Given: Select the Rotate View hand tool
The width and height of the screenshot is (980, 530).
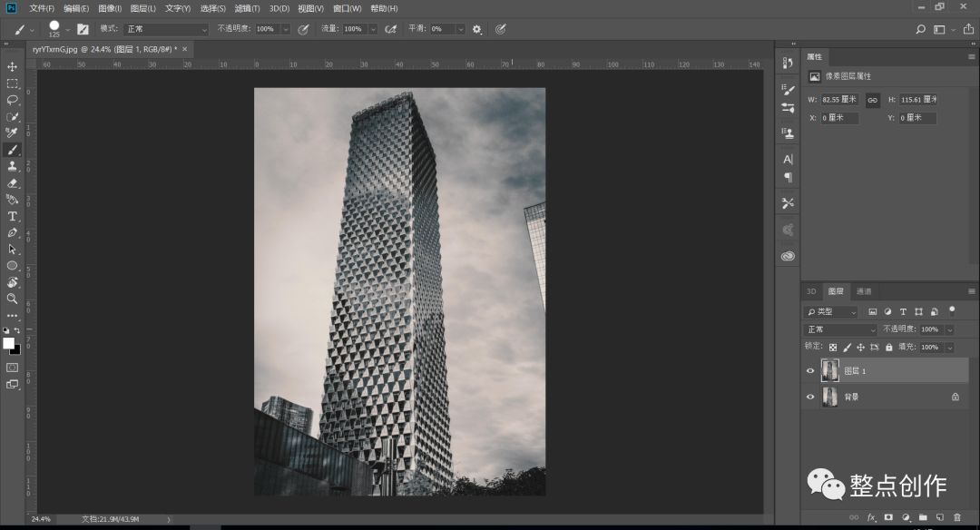Looking at the screenshot, I should [12, 282].
